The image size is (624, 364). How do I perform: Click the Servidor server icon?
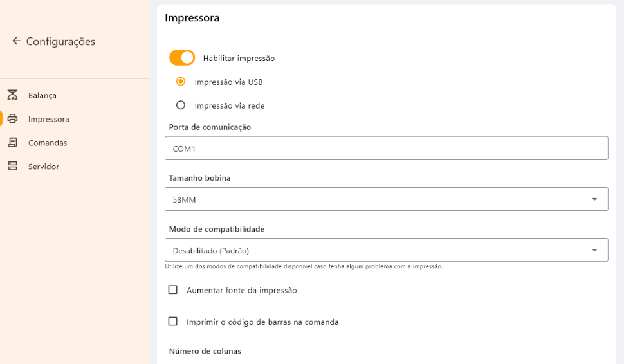point(12,167)
